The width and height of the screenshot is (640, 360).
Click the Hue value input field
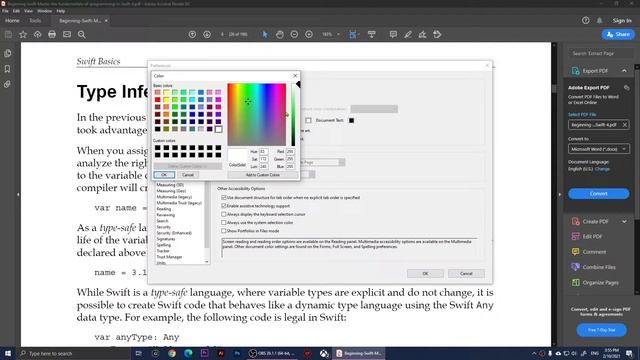(263, 151)
